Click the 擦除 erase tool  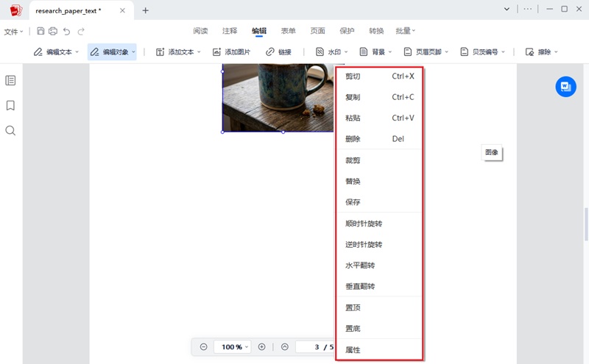pos(538,52)
